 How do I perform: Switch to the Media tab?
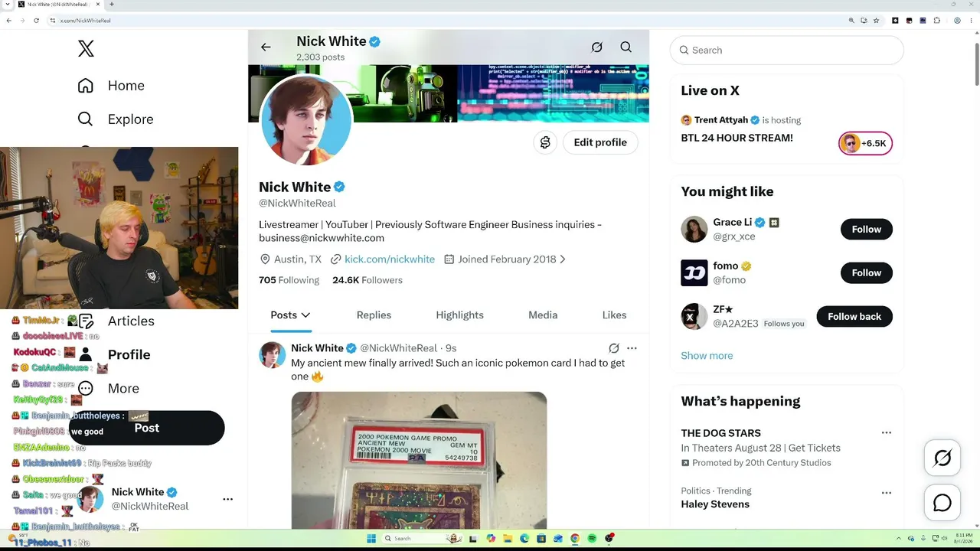pyautogui.click(x=543, y=315)
